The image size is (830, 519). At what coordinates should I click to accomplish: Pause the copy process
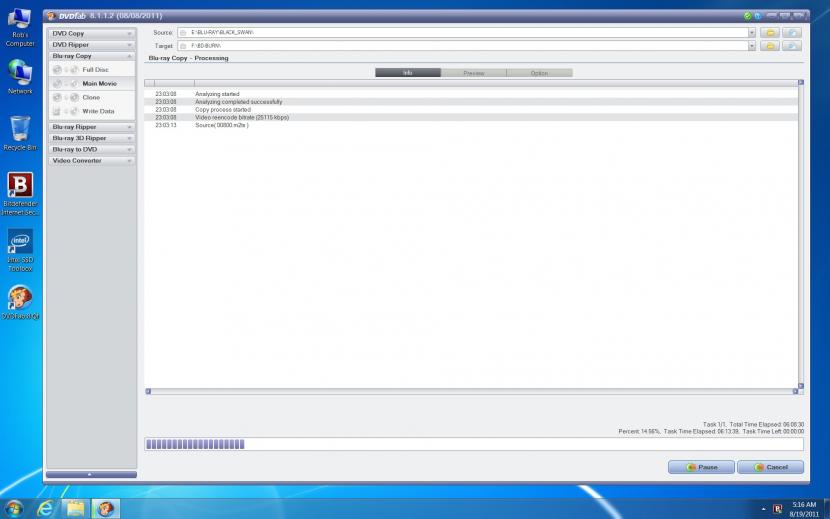(701, 467)
